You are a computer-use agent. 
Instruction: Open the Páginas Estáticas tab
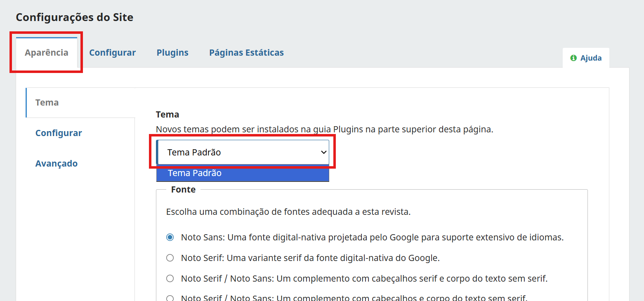[x=246, y=52]
